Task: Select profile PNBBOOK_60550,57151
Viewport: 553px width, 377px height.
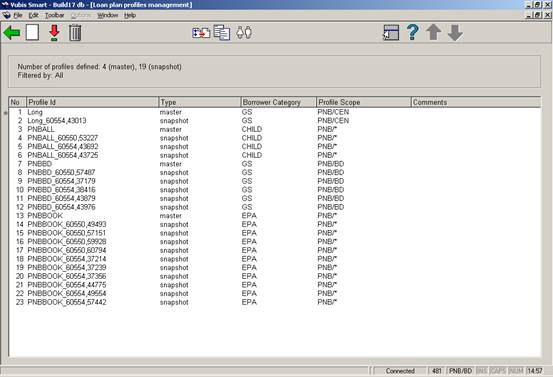Action: 275,233
